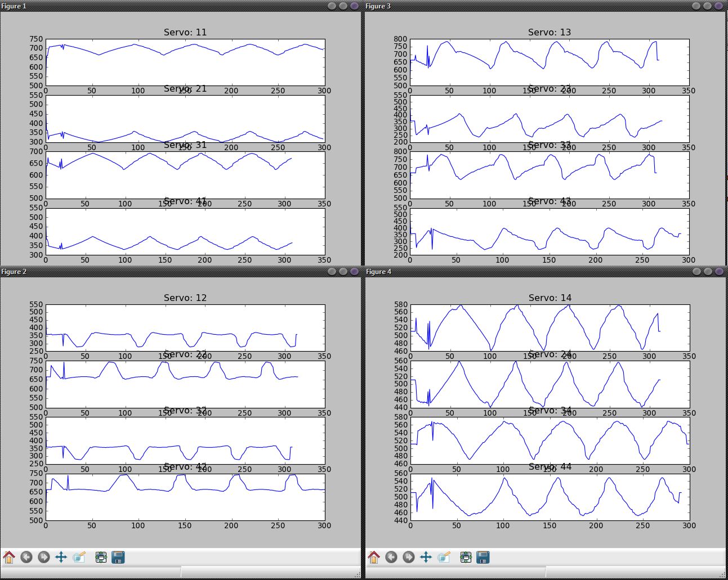The width and height of the screenshot is (728, 580).
Task: Enable Zoom-to-rectangle in Figure 4 toolbar
Action: pos(444,557)
